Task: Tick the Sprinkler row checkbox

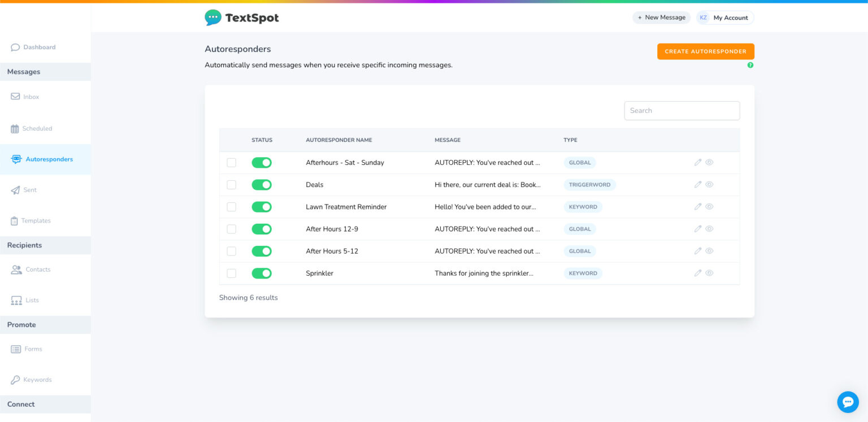Action: [x=231, y=273]
